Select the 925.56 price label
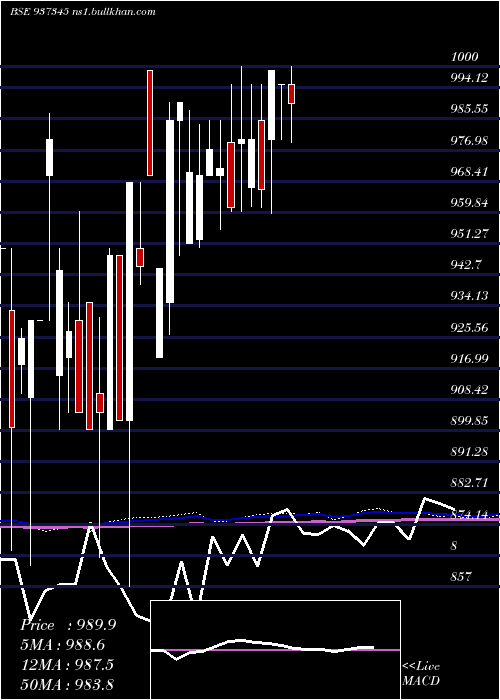This screenshot has width=500, height=700. (x=469, y=328)
